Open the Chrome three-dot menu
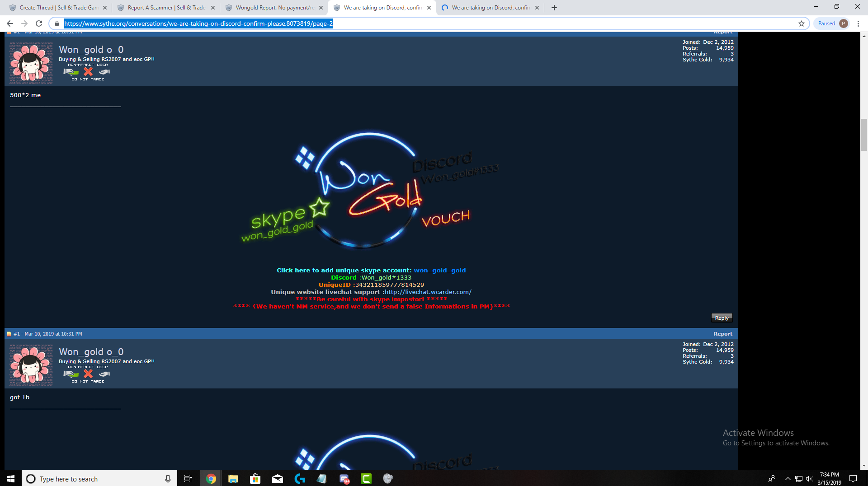Screen dimensions: 868x486 858,23
